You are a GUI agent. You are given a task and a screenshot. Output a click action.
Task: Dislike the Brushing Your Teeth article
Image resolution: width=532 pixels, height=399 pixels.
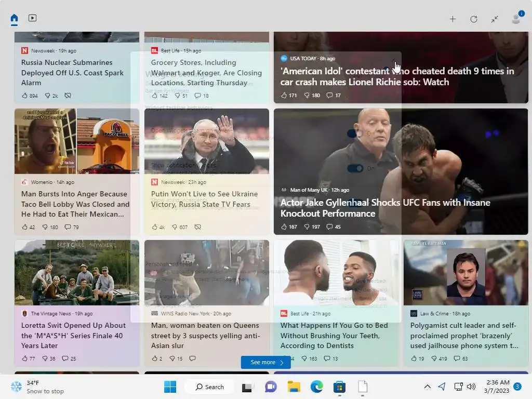tap(309, 358)
